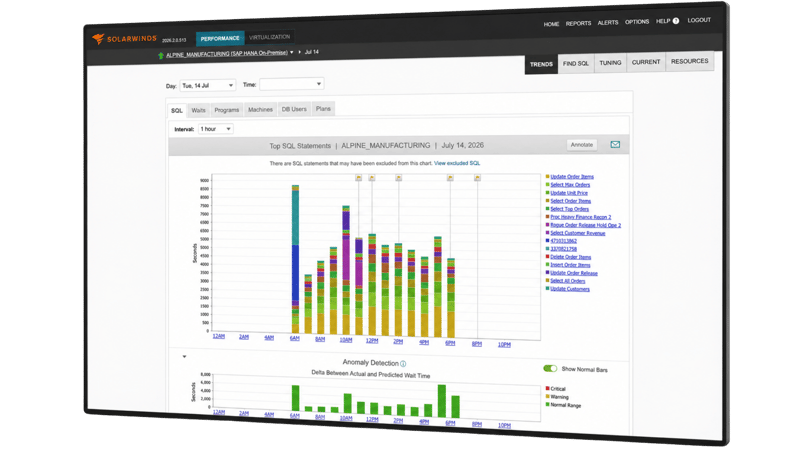Open the annotation flag above 2PM
The width and height of the screenshot is (800, 450).
[x=398, y=178]
